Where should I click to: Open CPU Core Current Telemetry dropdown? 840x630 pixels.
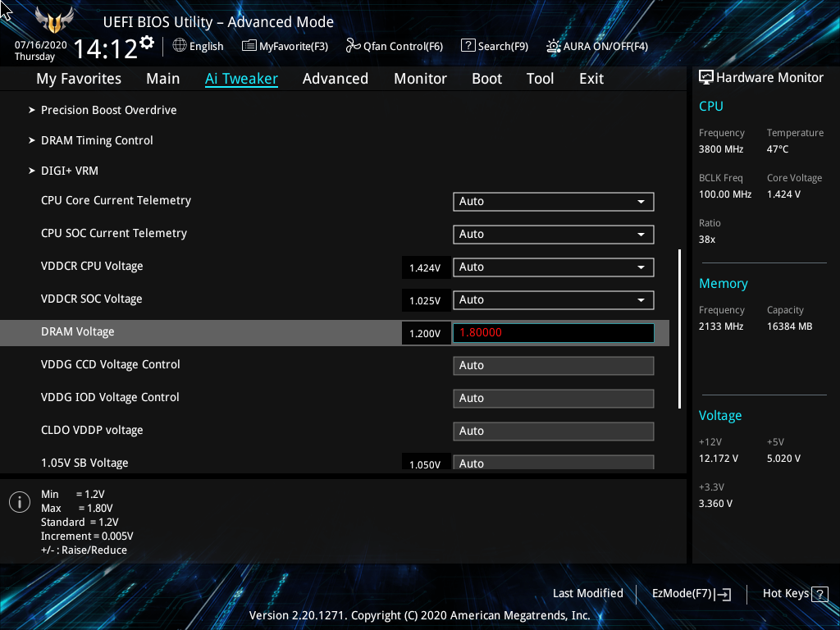(554, 202)
